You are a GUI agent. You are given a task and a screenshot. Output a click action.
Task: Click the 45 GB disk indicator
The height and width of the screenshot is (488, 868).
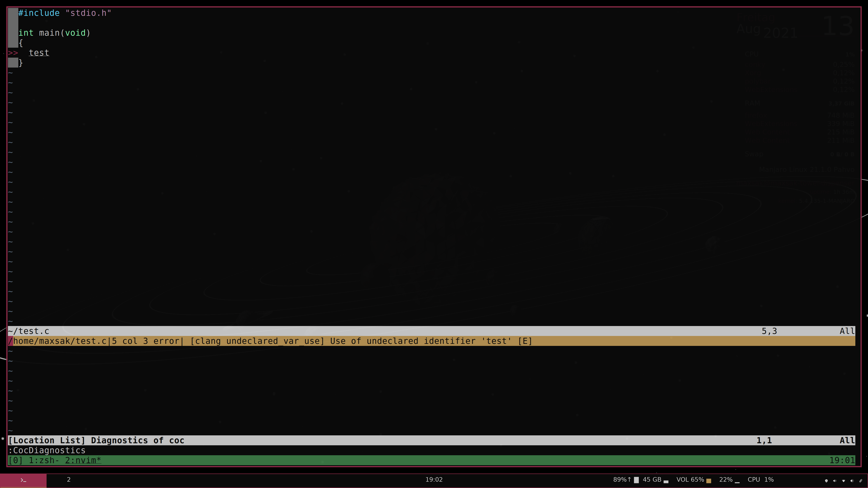point(652,480)
